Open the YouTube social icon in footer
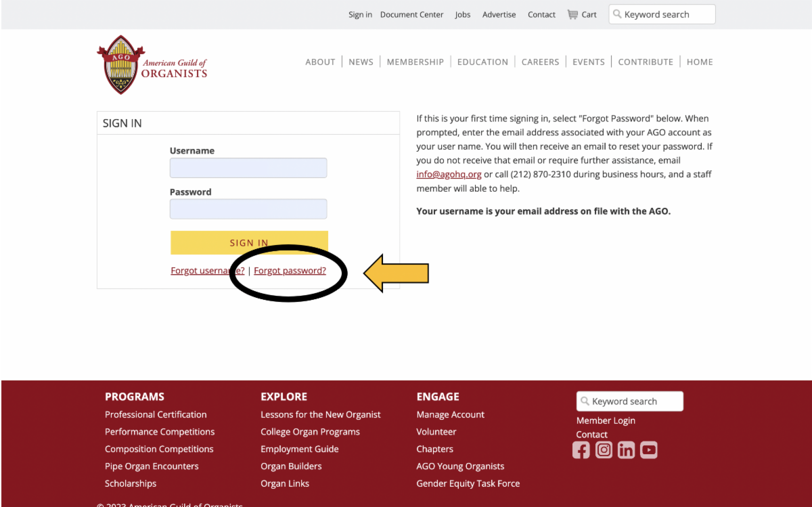Image resolution: width=812 pixels, height=507 pixels. pyautogui.click(x=649, y=450)
